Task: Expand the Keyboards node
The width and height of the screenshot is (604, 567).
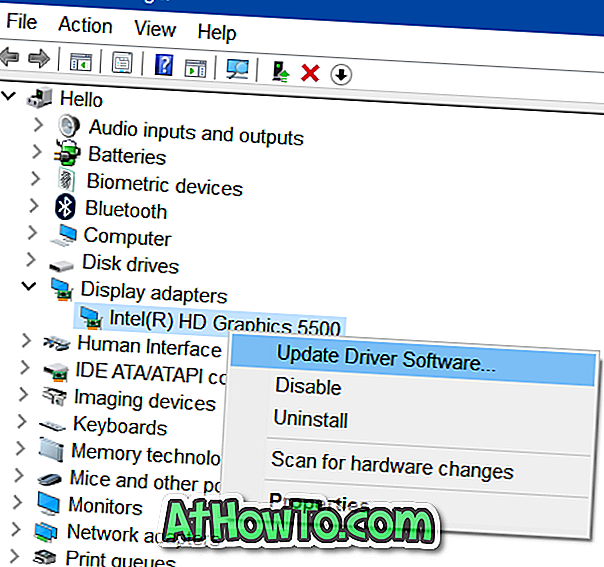Action: (x=22, y=421)
